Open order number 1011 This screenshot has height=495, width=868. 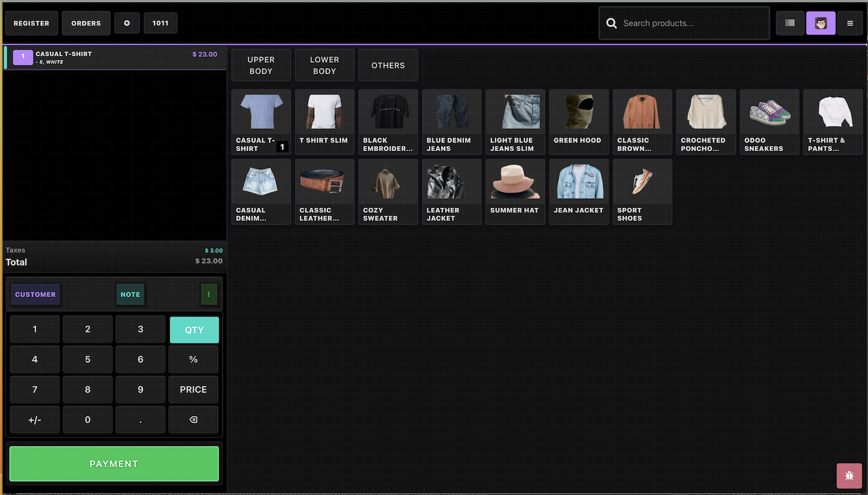160,23
